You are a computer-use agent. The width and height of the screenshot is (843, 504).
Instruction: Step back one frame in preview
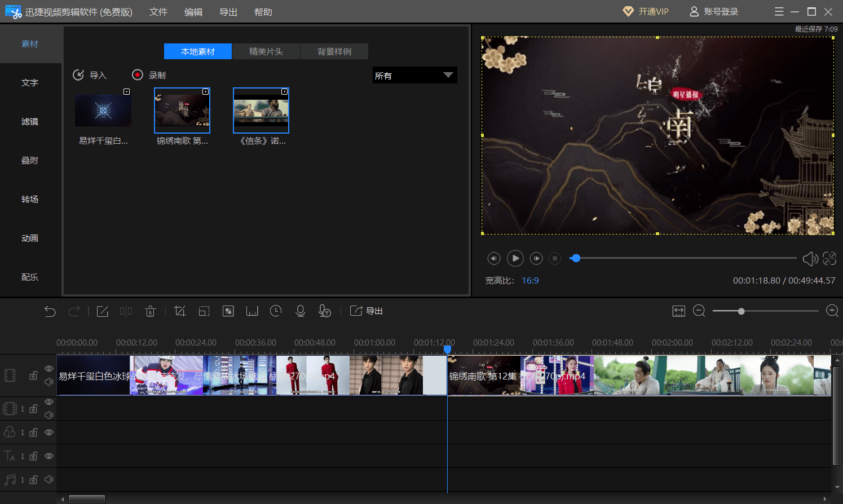pyautogui.click(x=494, y=258)
